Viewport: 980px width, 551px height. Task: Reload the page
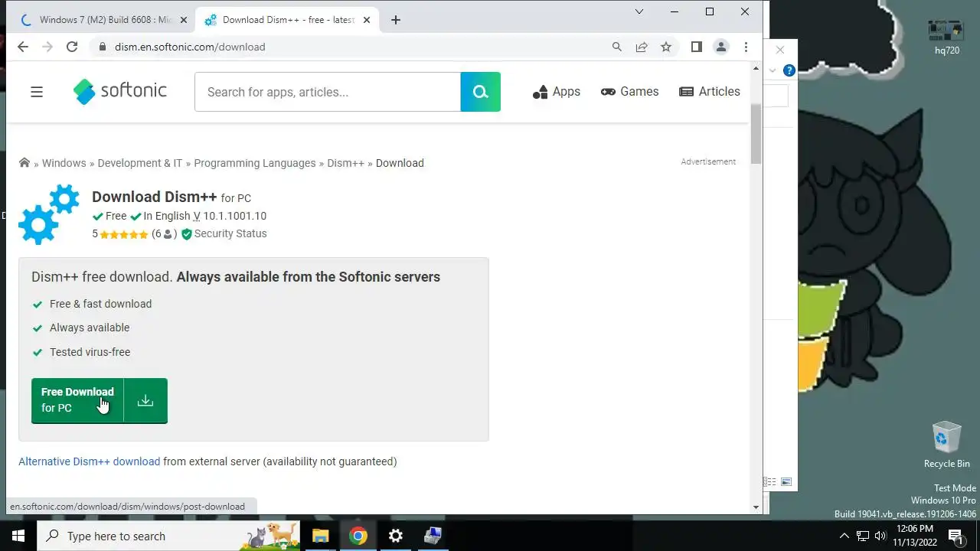(x=72, y=47)
